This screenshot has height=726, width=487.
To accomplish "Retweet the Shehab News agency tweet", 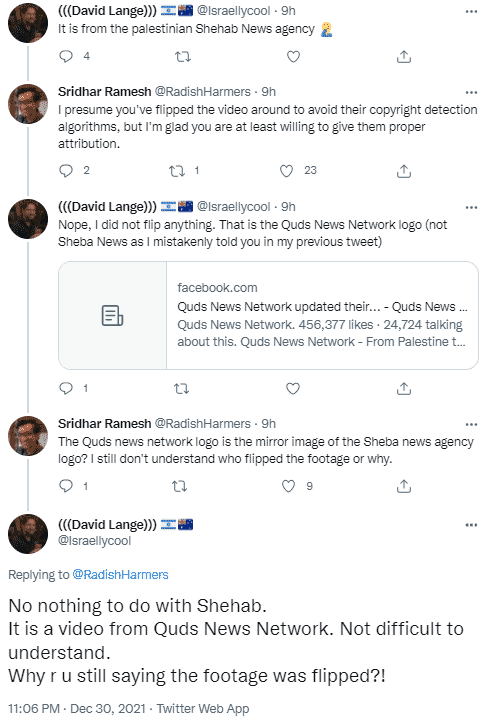I will click(x=182, y=57).
